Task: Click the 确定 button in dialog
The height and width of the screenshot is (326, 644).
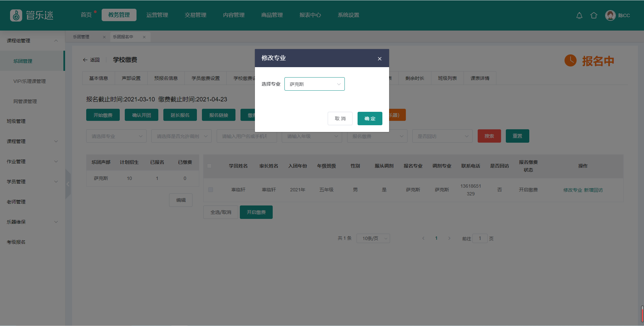Action: pyautogui.click(x=370, y=119)
